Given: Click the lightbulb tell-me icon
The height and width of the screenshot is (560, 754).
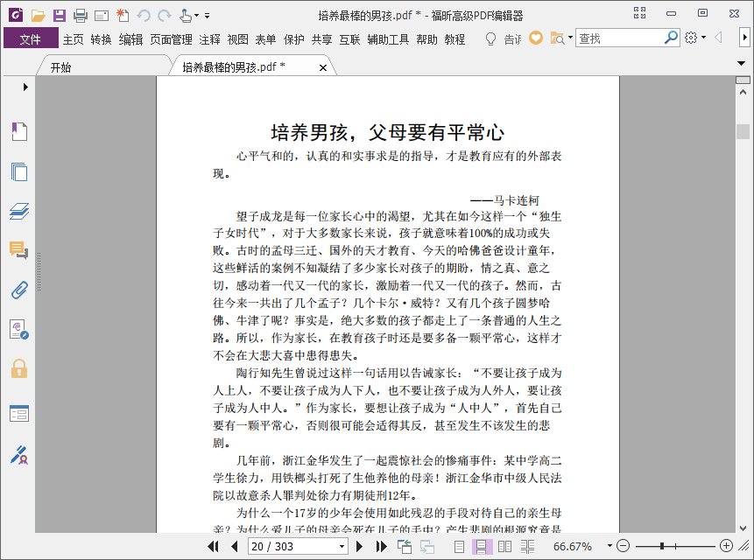Looking at the screenshot, I should pos(490,38).
